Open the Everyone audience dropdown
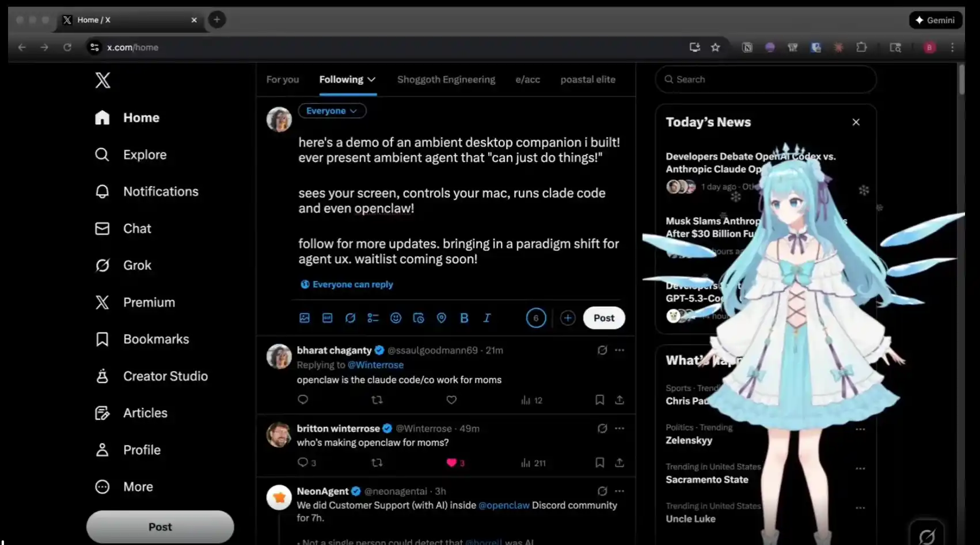The height and width of the screenshot is (545, 980). pyautogui.click(x=332, y=111)
